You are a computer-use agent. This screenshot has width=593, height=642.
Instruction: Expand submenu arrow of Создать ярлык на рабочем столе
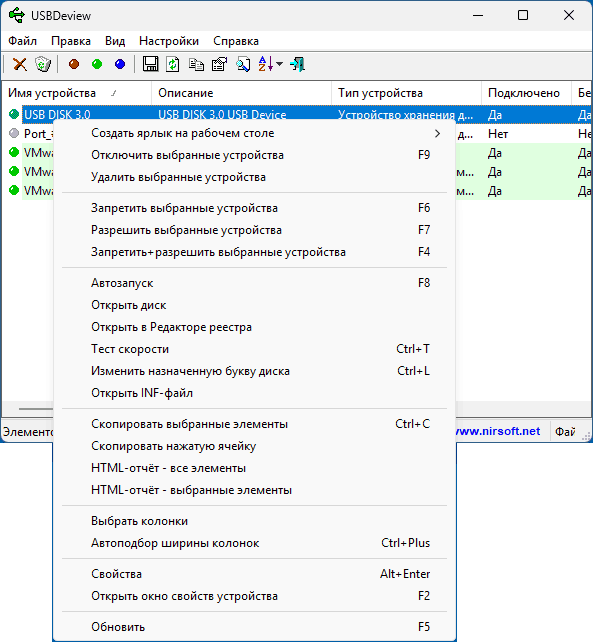(437, 133)
